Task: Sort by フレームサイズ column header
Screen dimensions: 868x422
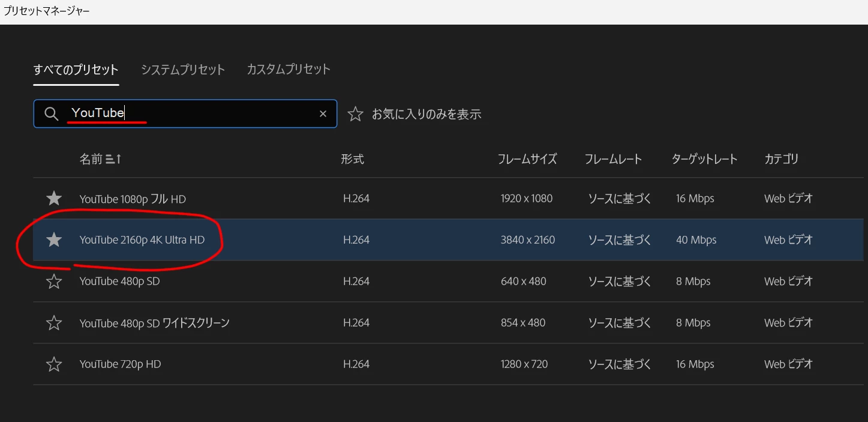Action: point(527,159)
